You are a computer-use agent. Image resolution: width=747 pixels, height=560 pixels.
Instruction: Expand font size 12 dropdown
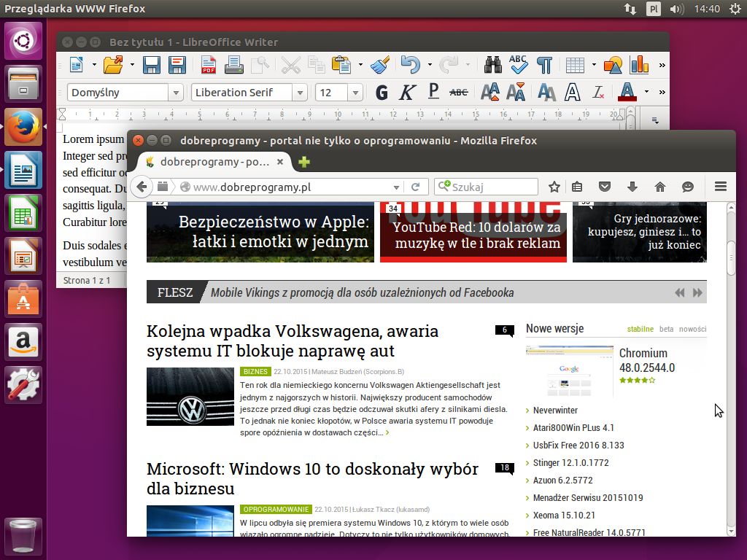[355, 93]
